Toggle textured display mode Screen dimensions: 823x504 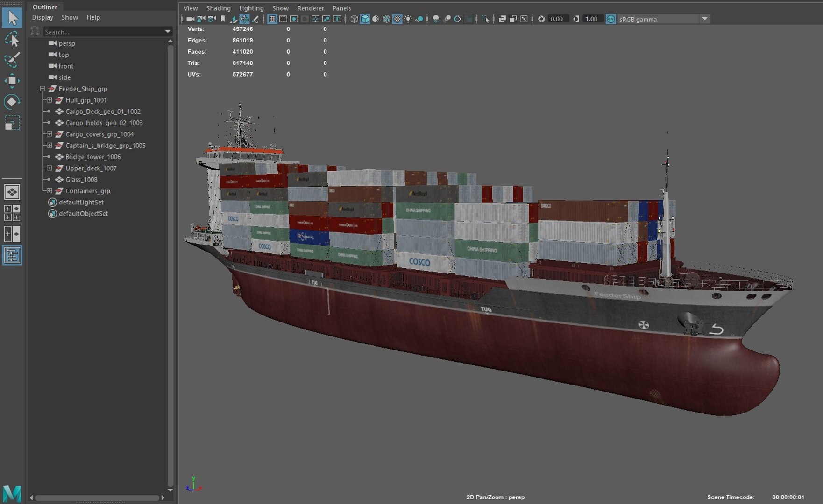(x=397, y=19)
